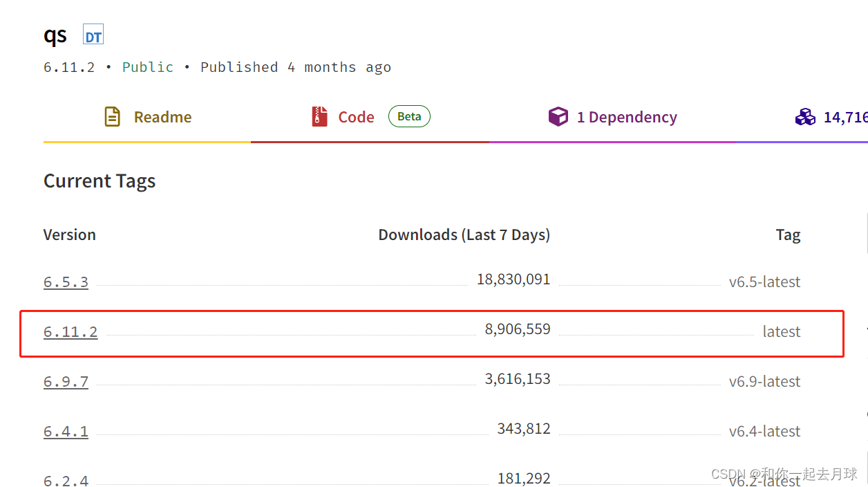The width and height of the screenshot is (868, 487).
Task: Click the Beta badge next to Code
Action: click(x=409, y=116)
